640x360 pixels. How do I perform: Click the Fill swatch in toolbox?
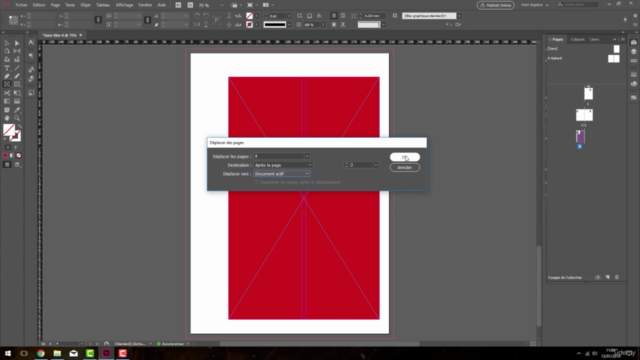click(9, 130)
